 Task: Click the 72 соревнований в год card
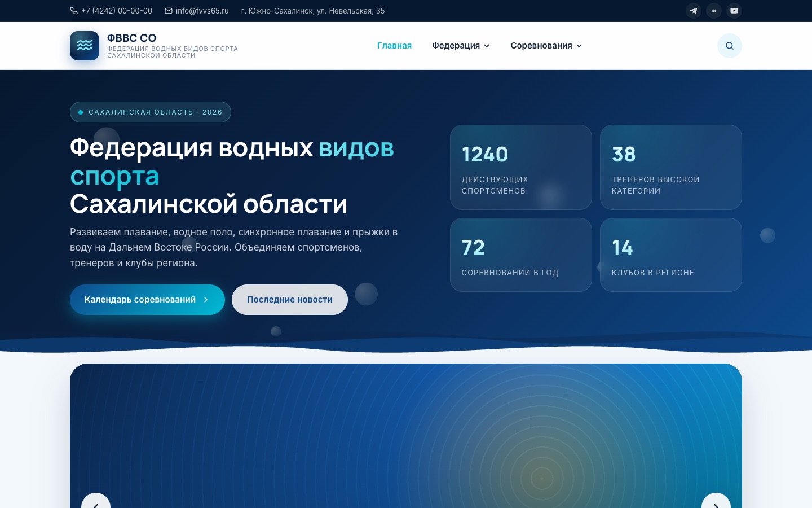tap(521, 255)
